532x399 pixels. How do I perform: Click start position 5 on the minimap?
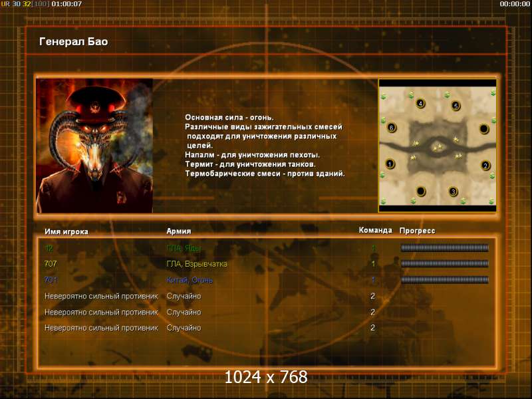pyautogui.click(x=456, y=106)
